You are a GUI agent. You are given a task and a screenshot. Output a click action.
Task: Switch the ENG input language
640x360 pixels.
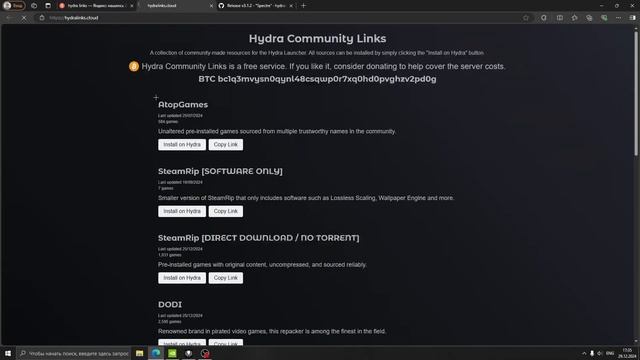click(610, 353)
